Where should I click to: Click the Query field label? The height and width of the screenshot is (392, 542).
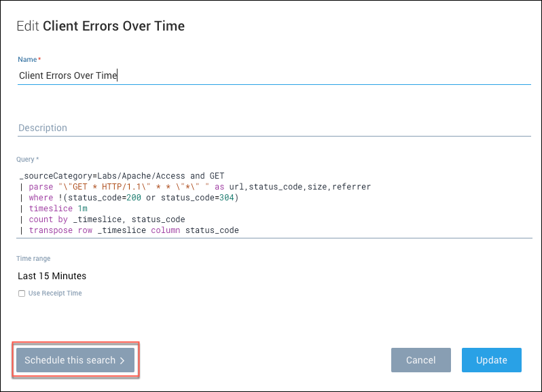[x=27, y=160]
